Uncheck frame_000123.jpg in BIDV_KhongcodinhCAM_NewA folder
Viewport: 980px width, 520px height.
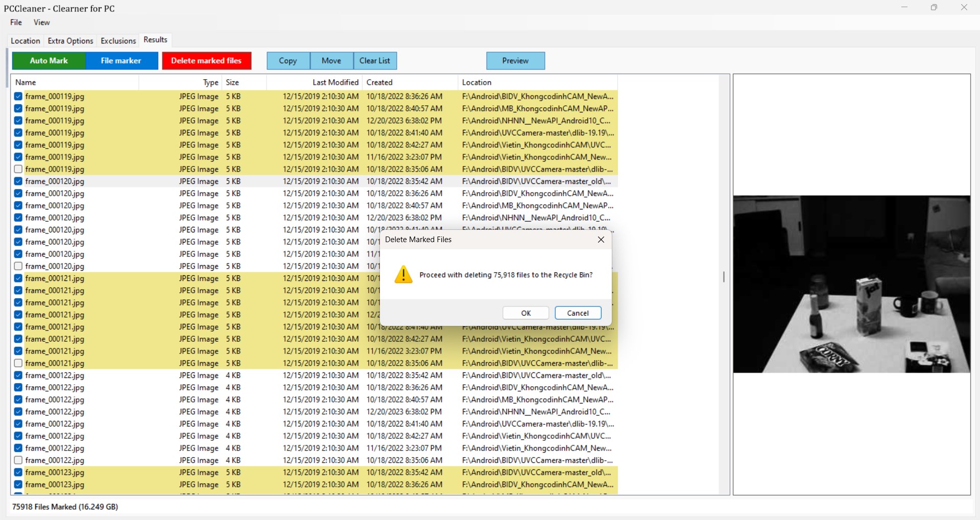click(x=18, y=485)
